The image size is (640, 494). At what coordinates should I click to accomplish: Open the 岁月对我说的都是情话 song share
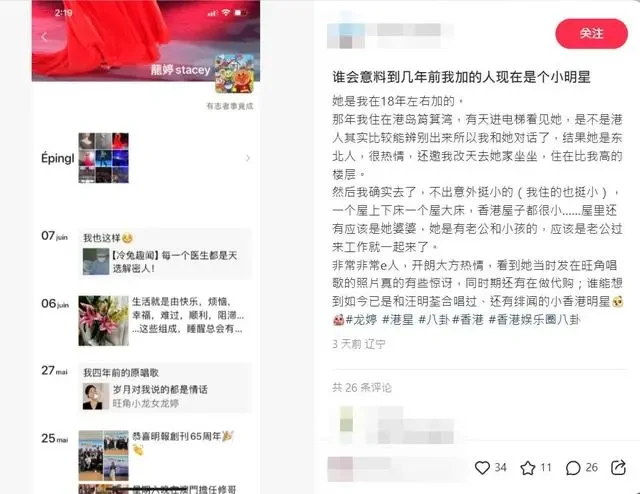click(165, 396)
